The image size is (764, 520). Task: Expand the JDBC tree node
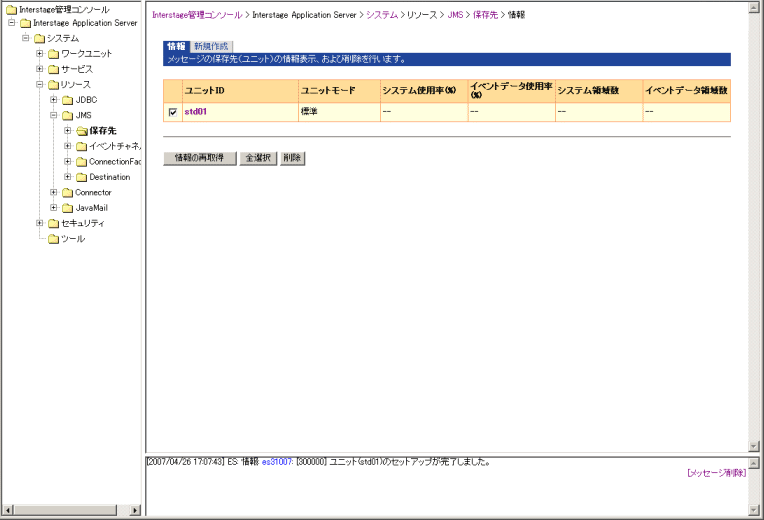54,99
